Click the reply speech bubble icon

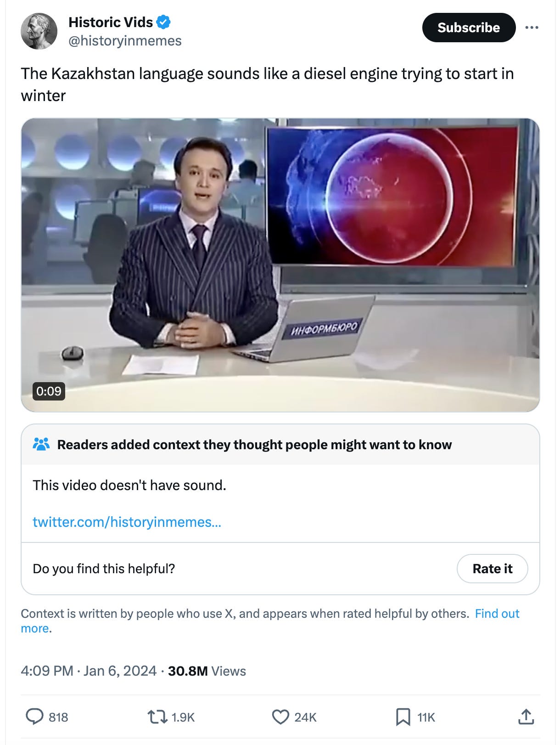(x=34, y=717)
